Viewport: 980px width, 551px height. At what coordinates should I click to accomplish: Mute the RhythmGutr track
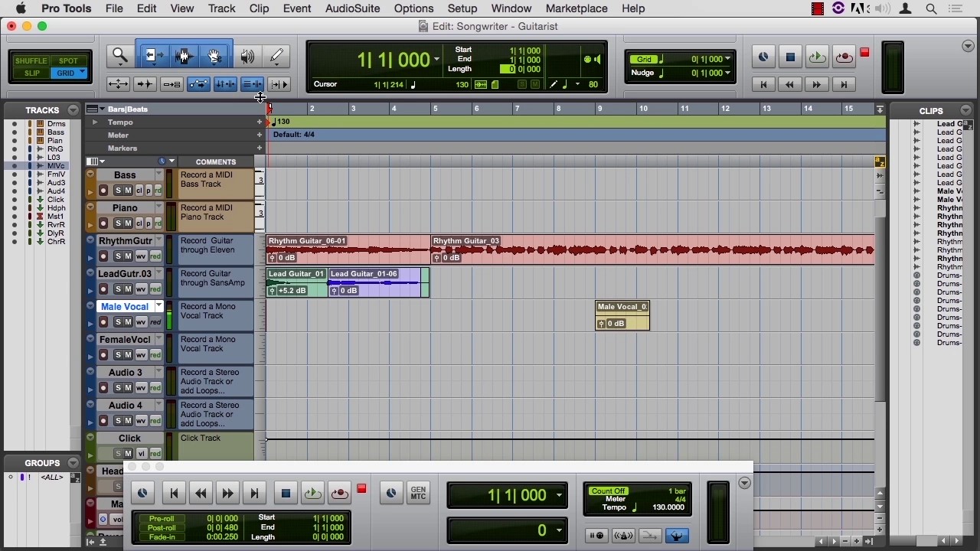[129, 256]
